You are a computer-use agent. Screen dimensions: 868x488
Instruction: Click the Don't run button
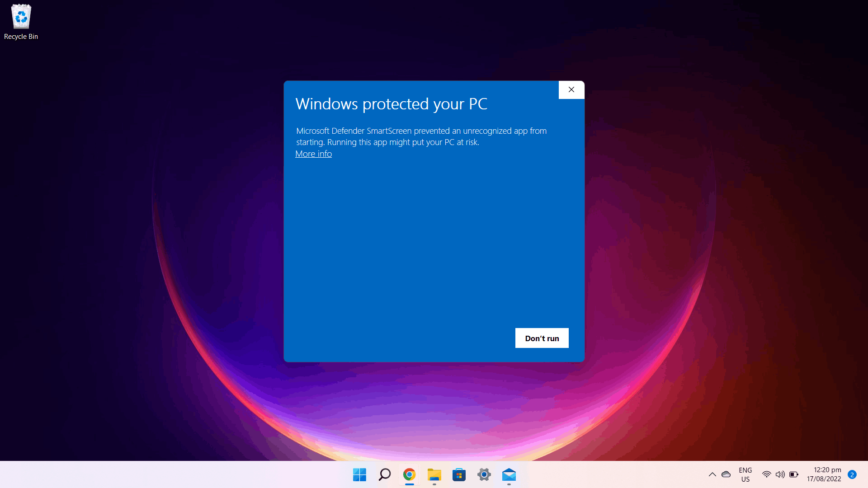[542, 338]
